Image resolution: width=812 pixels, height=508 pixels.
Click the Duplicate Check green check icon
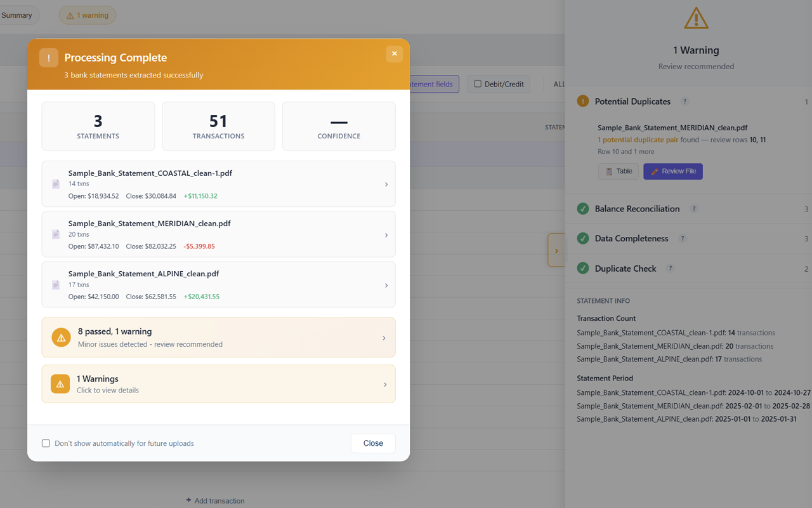tap(583, 269)
